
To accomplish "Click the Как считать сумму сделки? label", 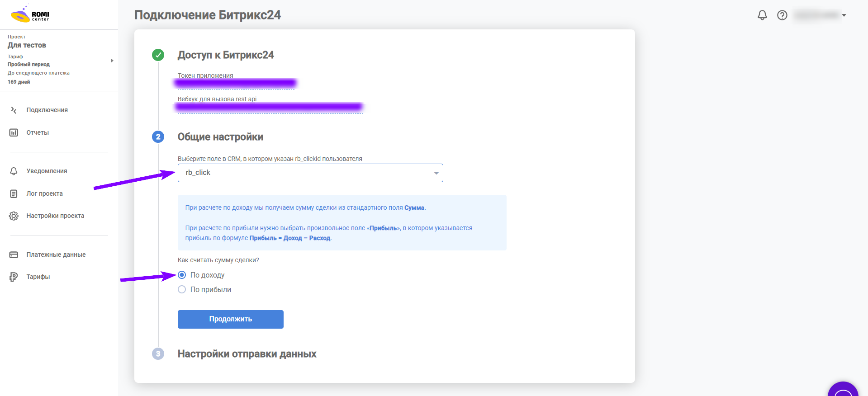I will pyautogui.click(x=218, y=260).
